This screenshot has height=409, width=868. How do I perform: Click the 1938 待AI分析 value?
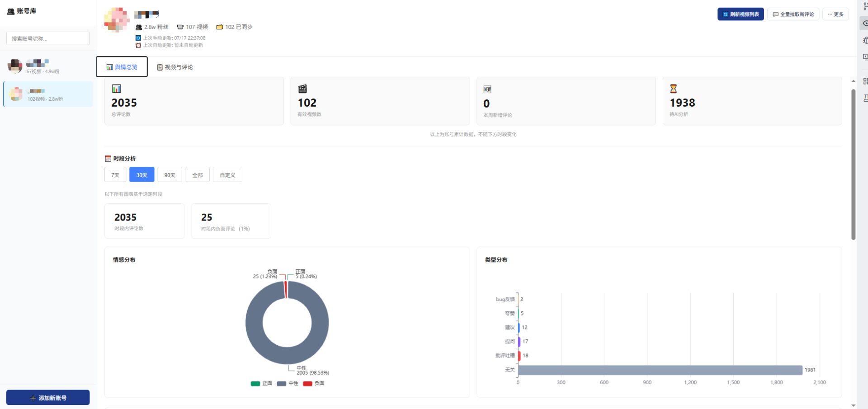click(682, 103)
